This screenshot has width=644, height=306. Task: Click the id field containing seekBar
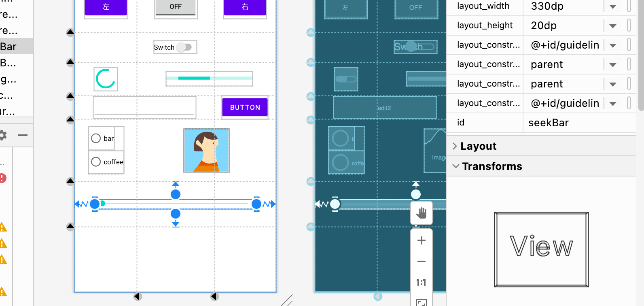pyautogui.click(x=579, y=123)
